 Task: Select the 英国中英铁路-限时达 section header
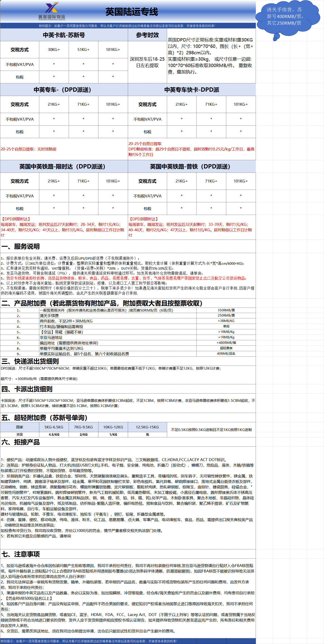[64, 167]
